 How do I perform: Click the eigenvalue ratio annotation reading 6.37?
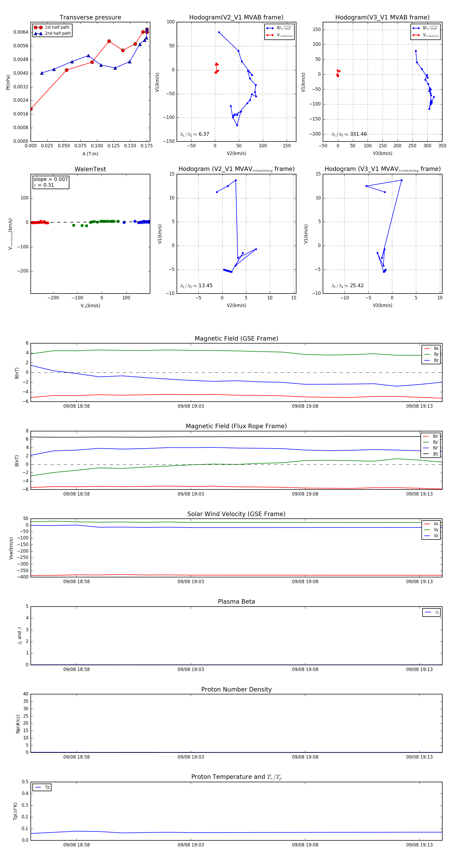point(194,134)
